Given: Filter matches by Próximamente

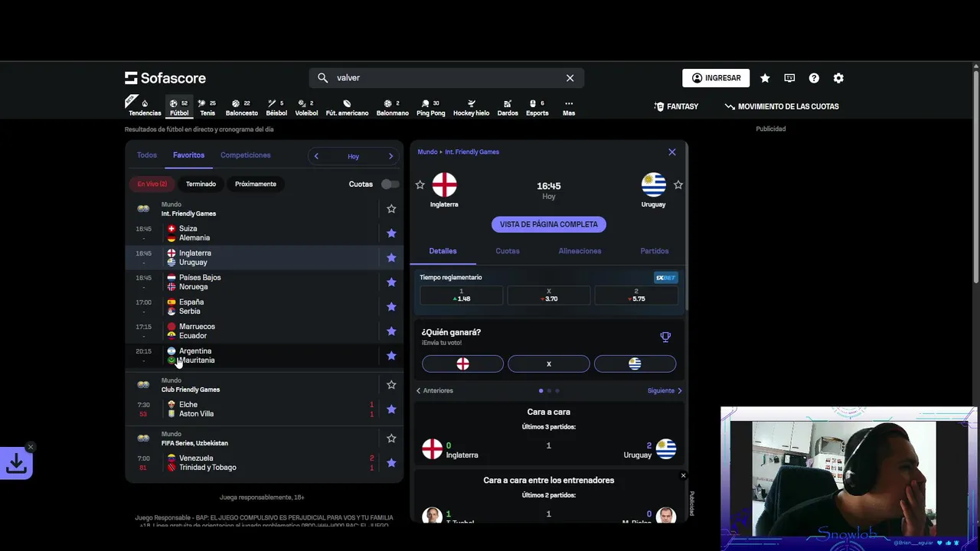Looking at the screenshot, I should coord(256,184).
